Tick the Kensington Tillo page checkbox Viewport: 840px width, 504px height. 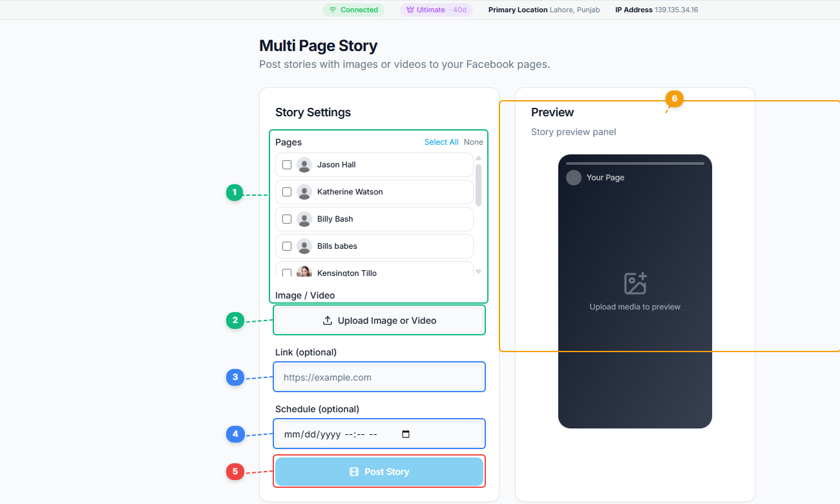(287, 273)
